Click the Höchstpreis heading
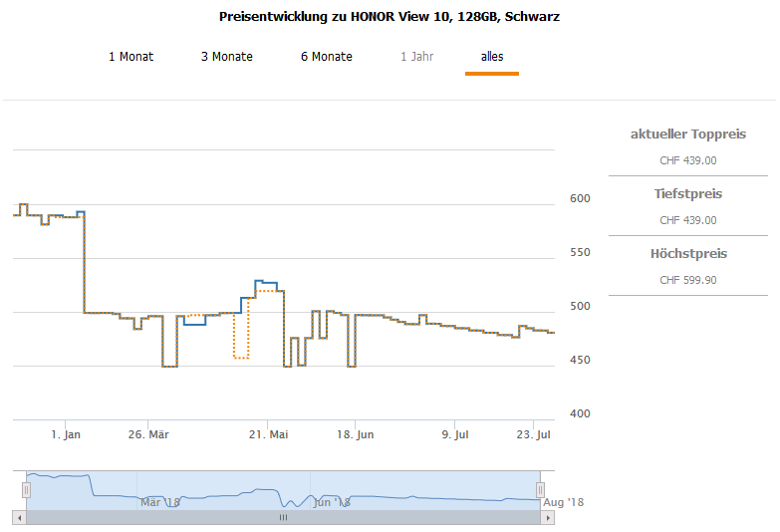The image size is (780, 532). tap(687, 254)
